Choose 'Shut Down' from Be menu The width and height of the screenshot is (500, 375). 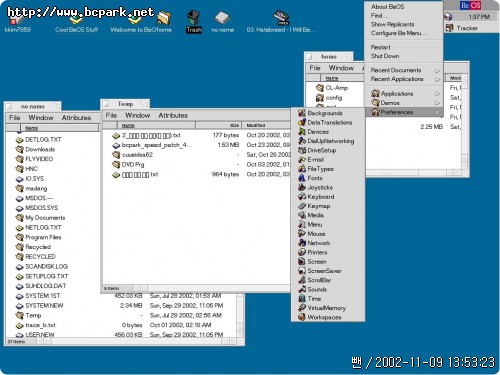pos(404,56)
